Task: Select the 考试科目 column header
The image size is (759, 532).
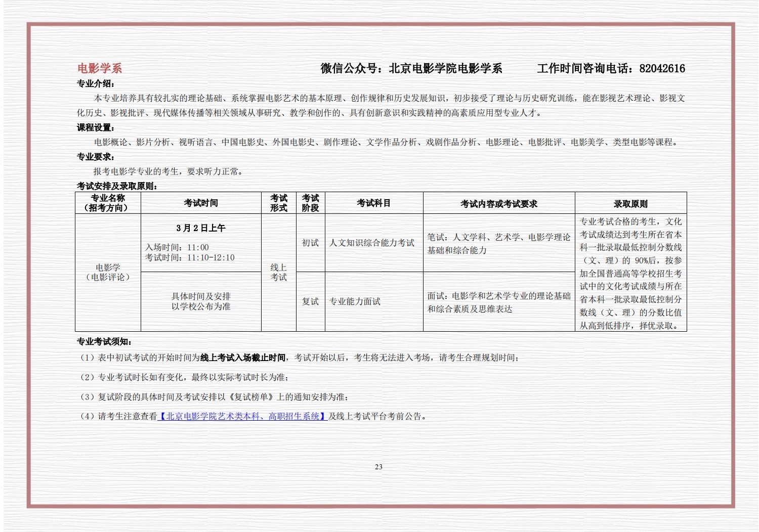Action: [x=373, y=203]
